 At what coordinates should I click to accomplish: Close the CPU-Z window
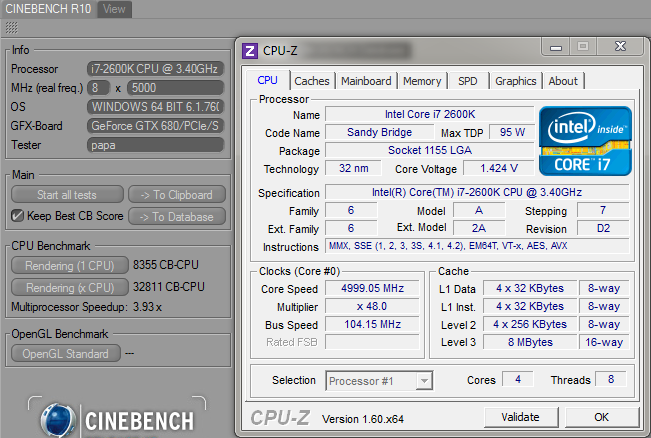620,46
